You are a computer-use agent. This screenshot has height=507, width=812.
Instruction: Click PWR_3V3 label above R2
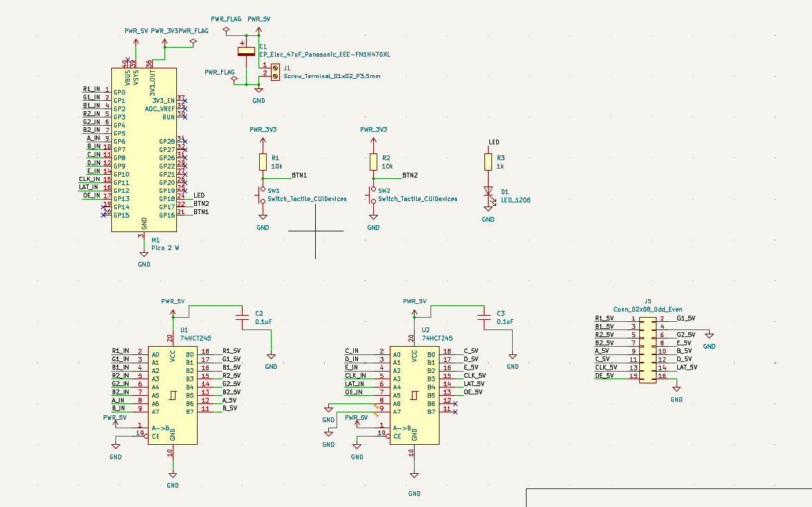[374, 129]
